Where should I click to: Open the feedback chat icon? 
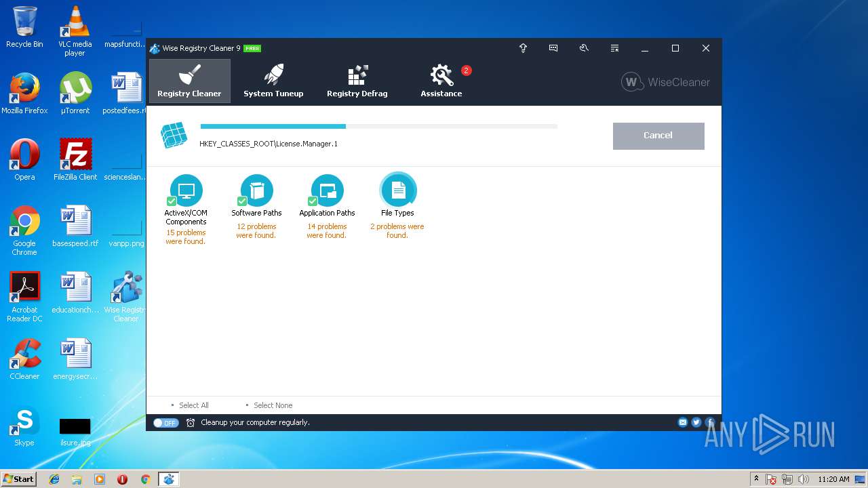click(553, 48)
